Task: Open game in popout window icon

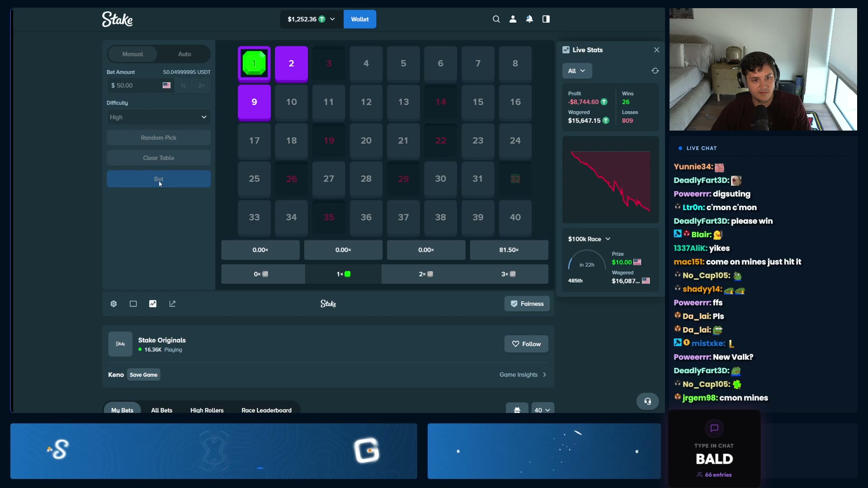Action: pyautogui.click(x=172, y=304)
